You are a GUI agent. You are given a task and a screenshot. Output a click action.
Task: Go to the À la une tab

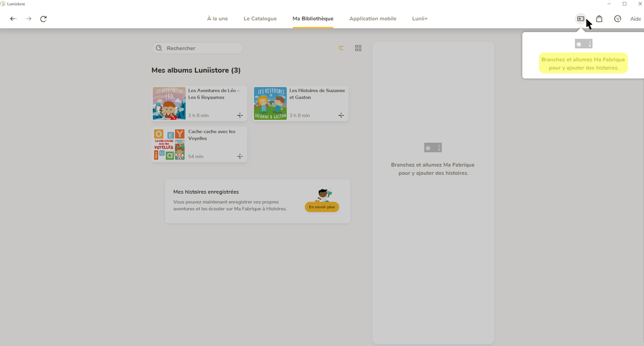[217, 19]
